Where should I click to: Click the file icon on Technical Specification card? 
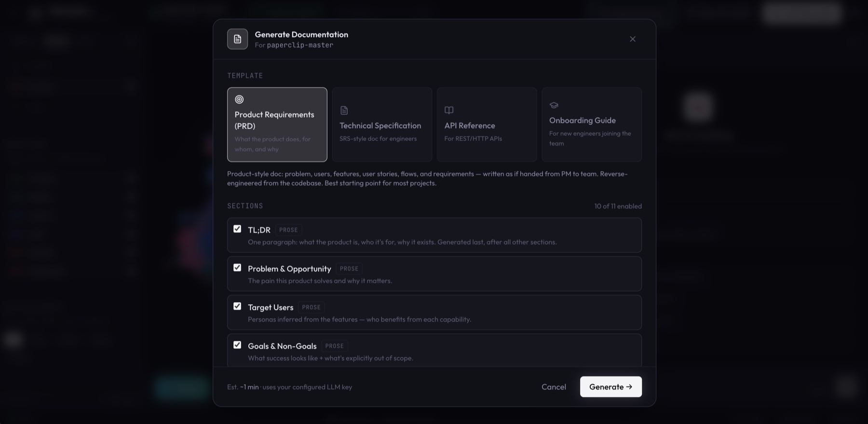coord(344,110)
